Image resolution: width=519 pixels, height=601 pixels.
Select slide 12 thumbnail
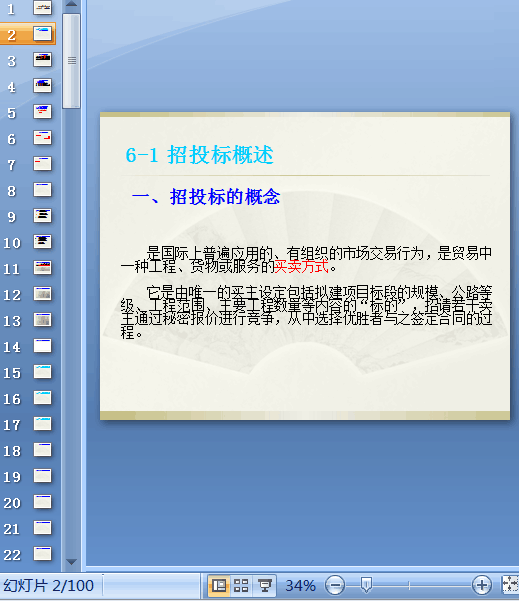point(43,294)
